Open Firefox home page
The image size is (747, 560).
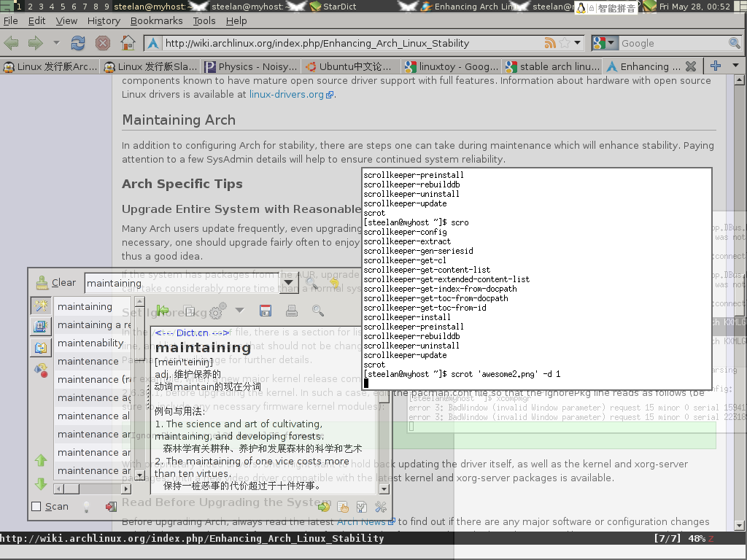tap(128, 43)
